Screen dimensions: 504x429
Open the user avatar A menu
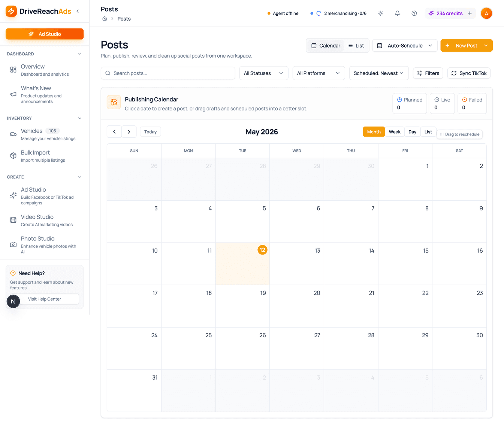click(x=486, y=13)
